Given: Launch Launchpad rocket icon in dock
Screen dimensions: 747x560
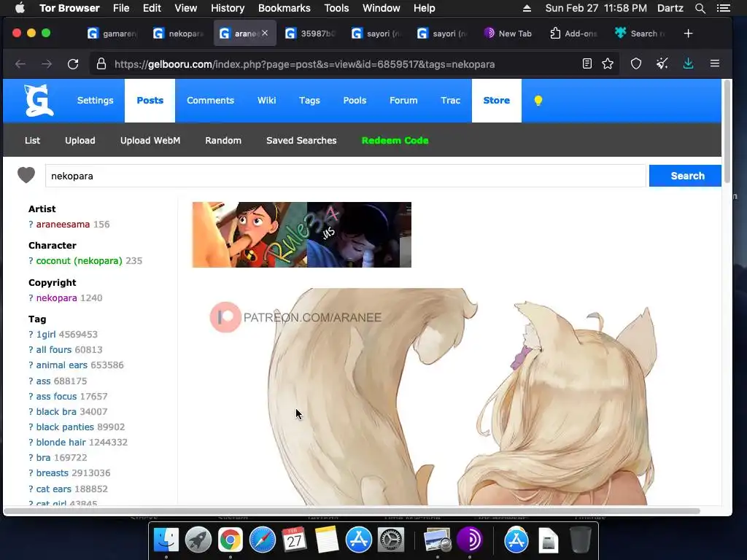Looking at the screenshot, I should [198, 540].
